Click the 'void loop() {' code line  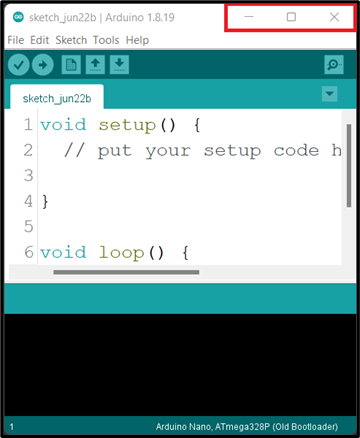(x=115, y=253)
